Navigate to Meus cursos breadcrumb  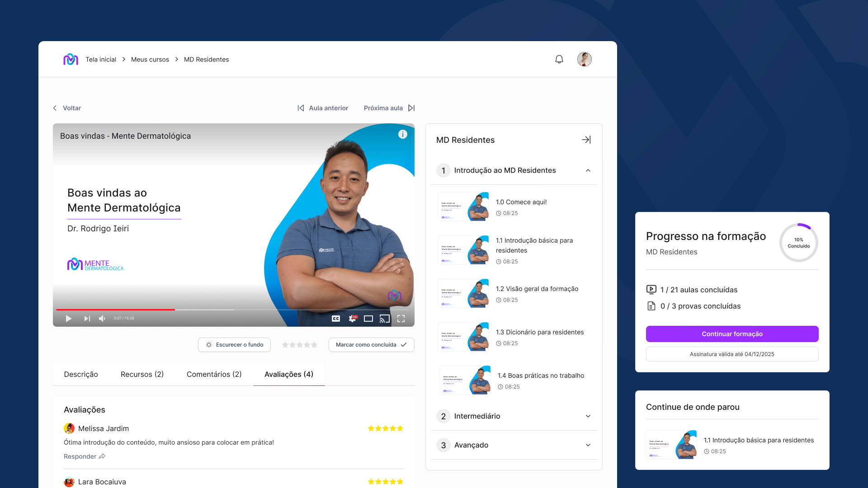click(x=150, y=60)
